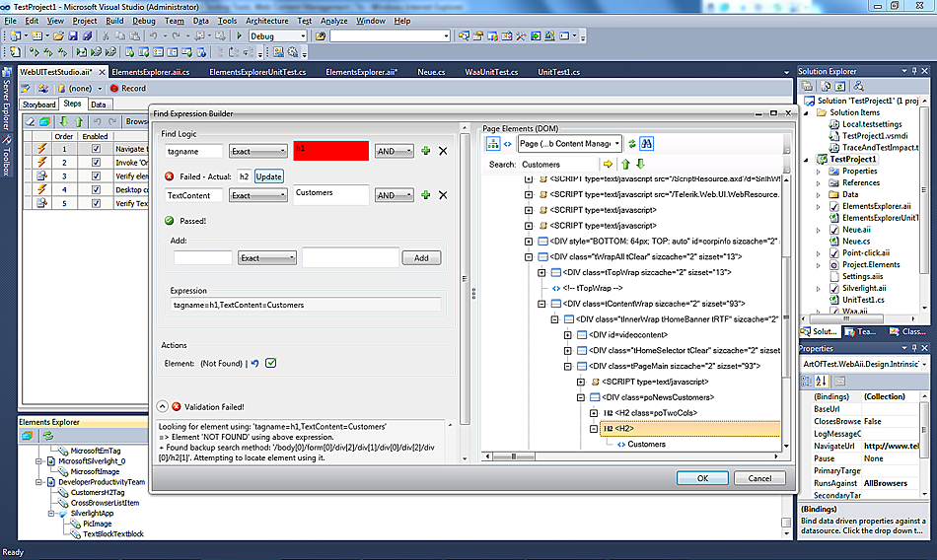Click the DOM tree view icon
This screenshot has height=560, width=937.
(492, 143)
